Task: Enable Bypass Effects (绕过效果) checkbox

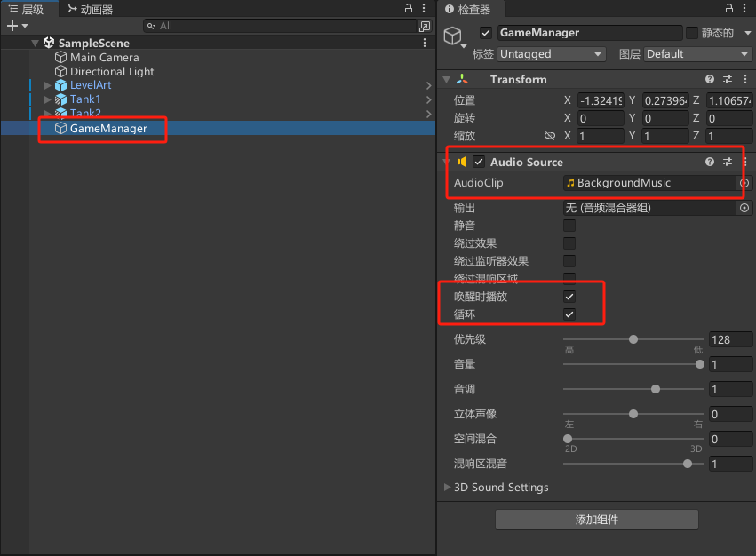Action: click(569, 243)
